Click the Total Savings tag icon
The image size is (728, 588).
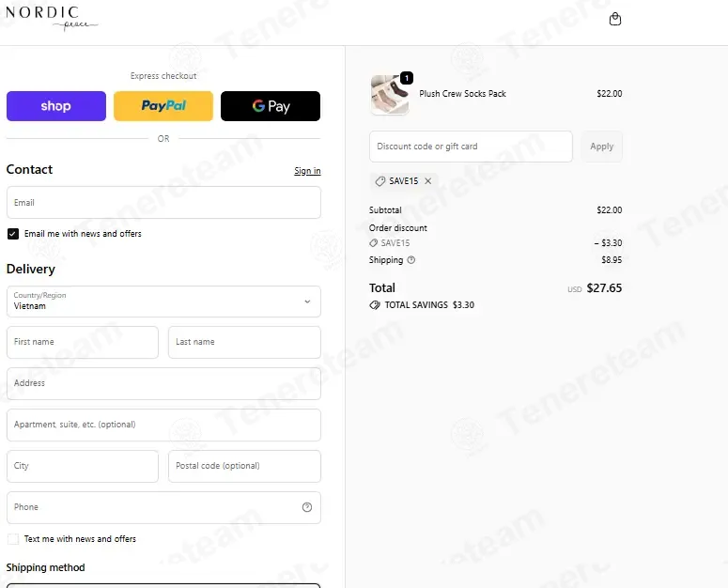[375, 305]
